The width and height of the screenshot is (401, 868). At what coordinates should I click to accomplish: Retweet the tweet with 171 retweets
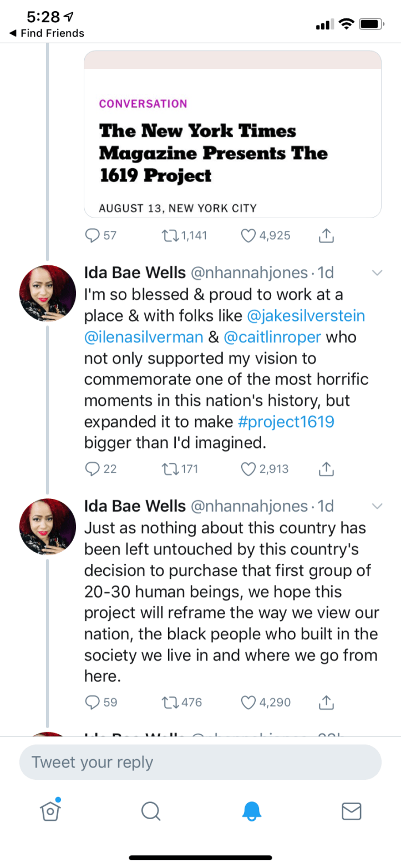(x=167, y=468)
